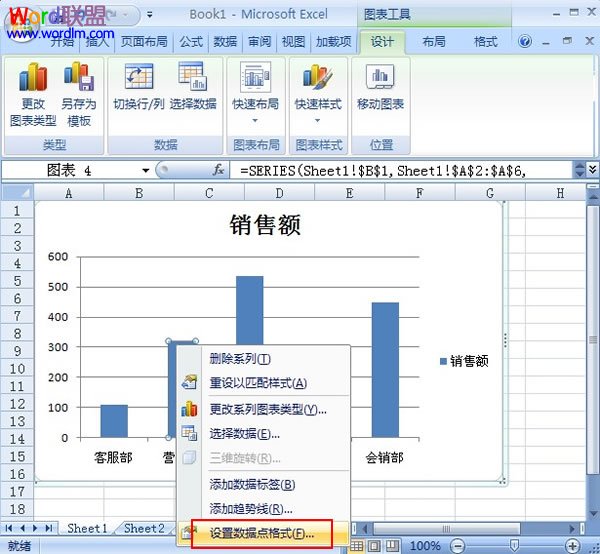This screenshot has width=600, height=554.
Task: Click the Save As Template (另存为模板) icon
Action: [79, 76]
